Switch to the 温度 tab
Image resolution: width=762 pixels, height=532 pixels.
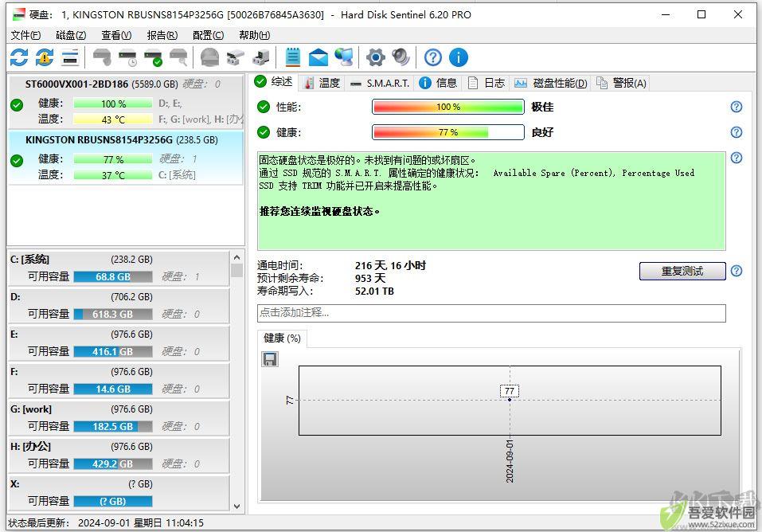coord(322,83)
